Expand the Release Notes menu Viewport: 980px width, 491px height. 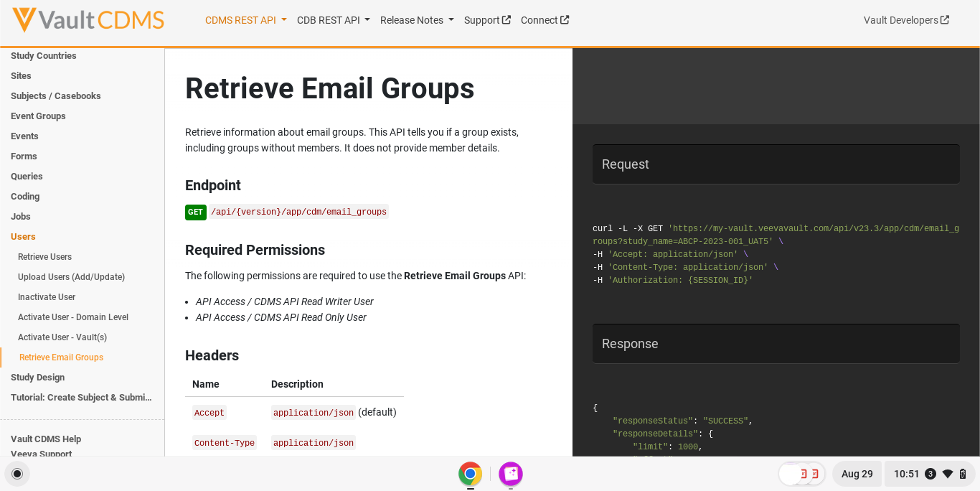[x=417, y=20]
